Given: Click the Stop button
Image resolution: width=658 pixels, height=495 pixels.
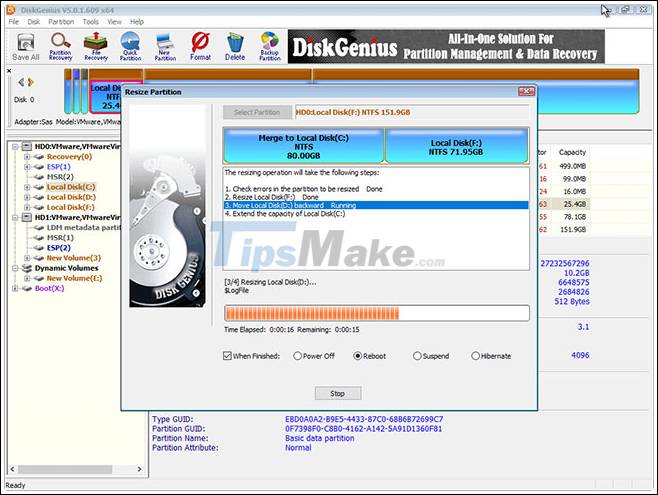Looking at the screenshot, I should [x=338, y=393].
